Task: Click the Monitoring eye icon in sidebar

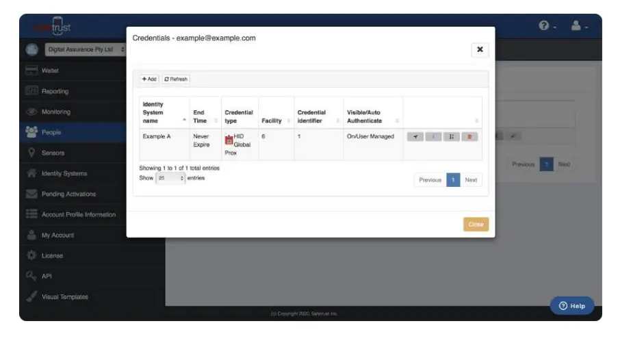Action: click(x=31, y=112)
